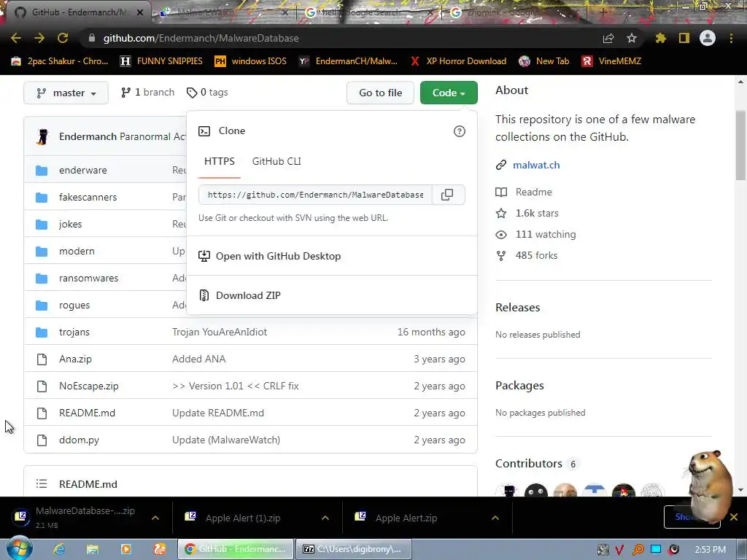Open the 1 branch link
Image resolution: width=747 pixels, height=560 pixels.
pos(147,93)
